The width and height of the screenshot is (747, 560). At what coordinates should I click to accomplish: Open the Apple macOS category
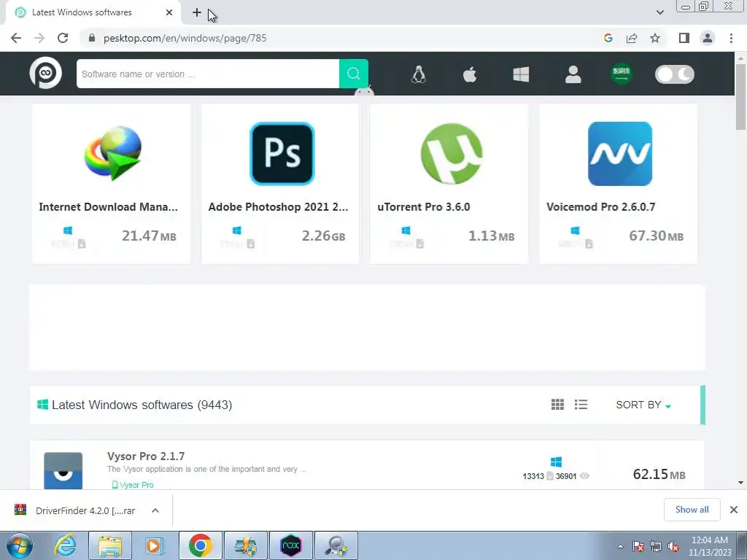point(470,74)
